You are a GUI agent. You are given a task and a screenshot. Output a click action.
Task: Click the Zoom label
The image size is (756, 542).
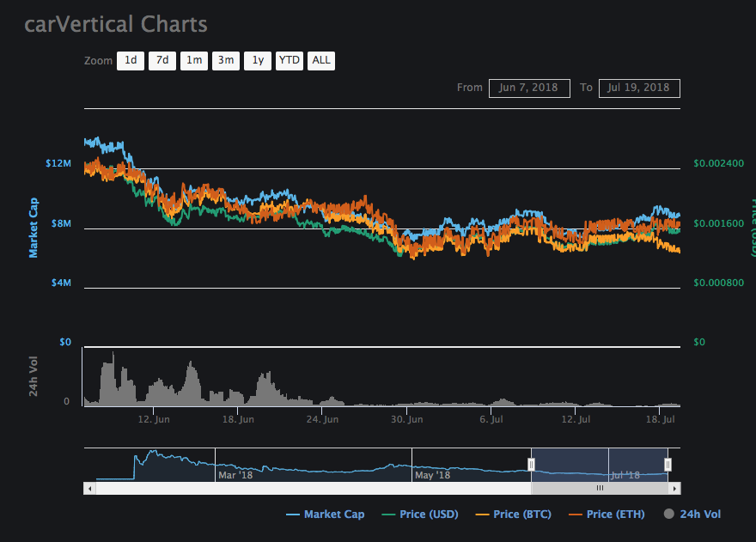(98, 61)
